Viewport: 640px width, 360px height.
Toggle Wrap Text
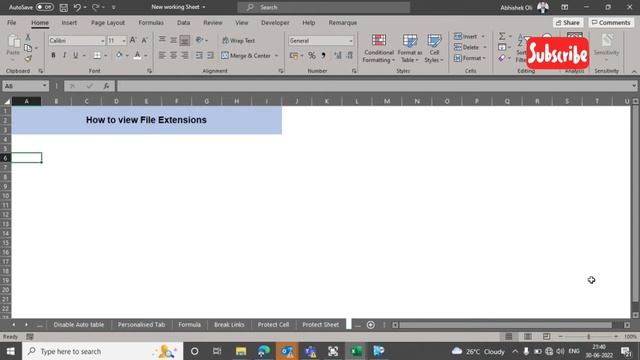pos(239,40)
